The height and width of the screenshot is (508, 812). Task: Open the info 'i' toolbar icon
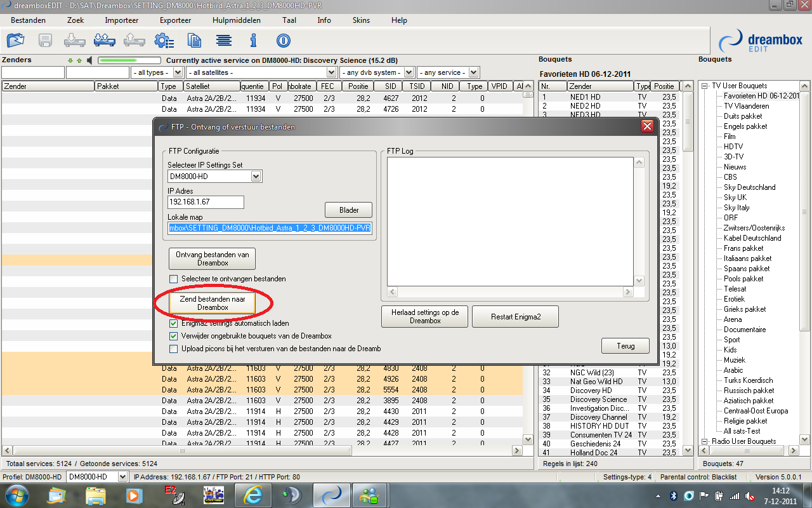253,41
